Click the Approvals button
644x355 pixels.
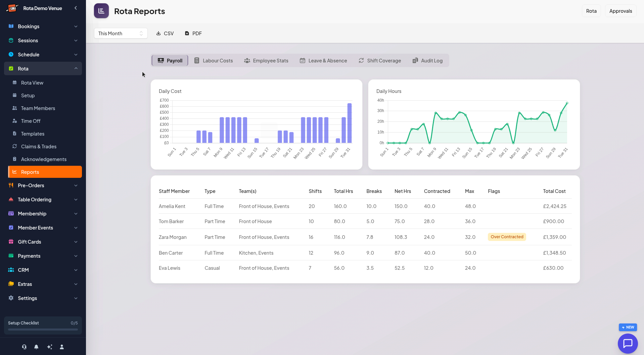coord(620,11)
